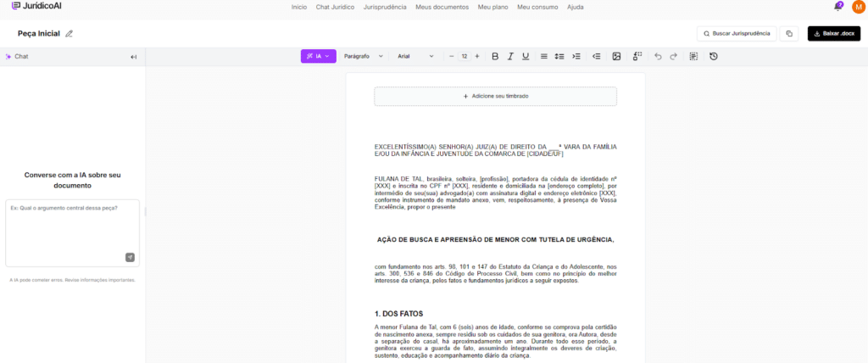This screenshot has width=868, height=363.
Task: Click the insert image icon
Action: point(616,56)
